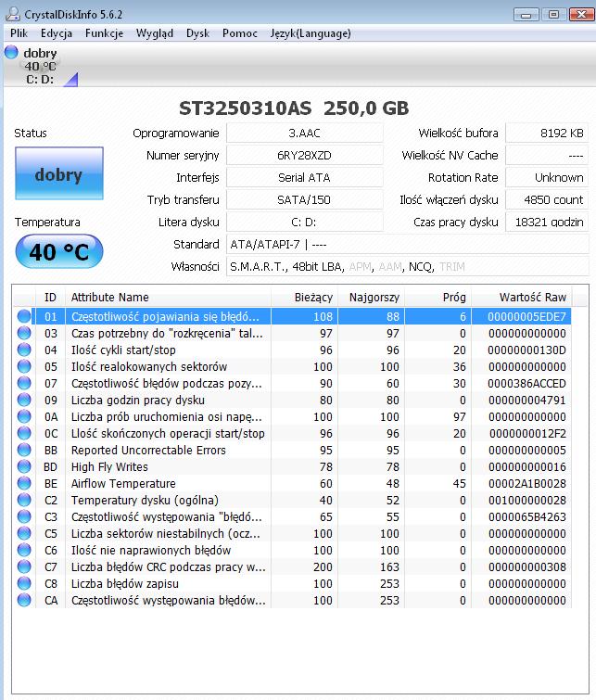Click the status orb for attribute 03

[x=24, y=333]
